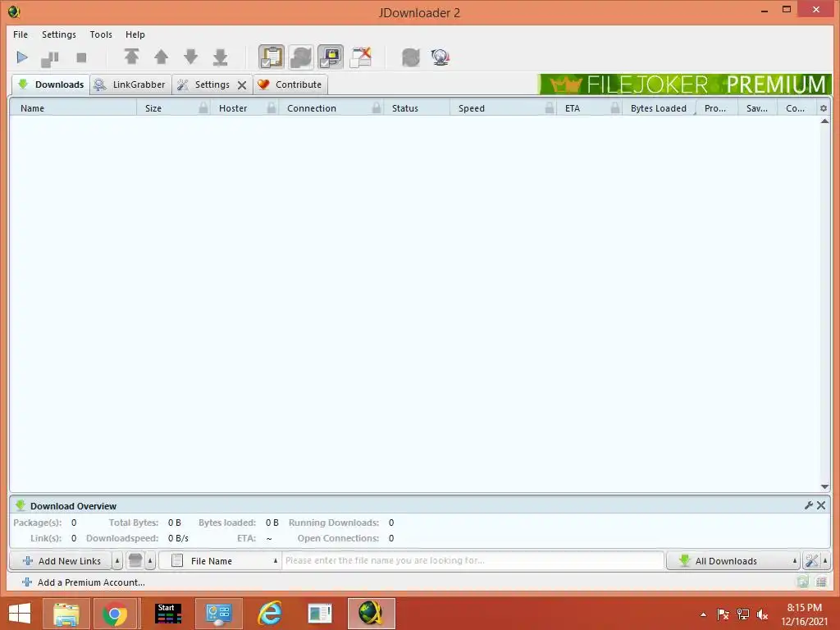840x630 pixels.
Task: Click Add a Premium Account link
Action: coord(83,582)
